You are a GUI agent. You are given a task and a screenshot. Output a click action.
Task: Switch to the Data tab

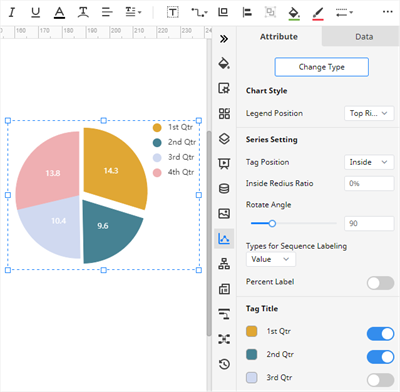[364, 37]
